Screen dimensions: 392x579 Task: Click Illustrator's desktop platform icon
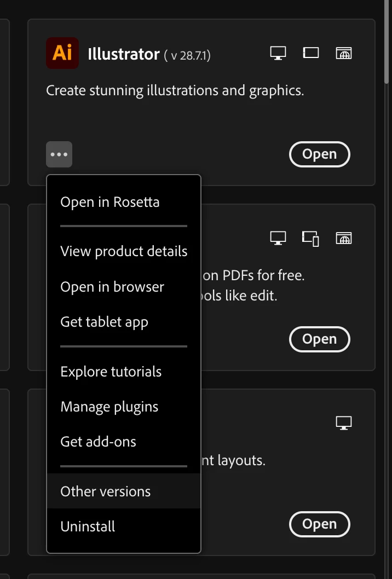(278, 53)
